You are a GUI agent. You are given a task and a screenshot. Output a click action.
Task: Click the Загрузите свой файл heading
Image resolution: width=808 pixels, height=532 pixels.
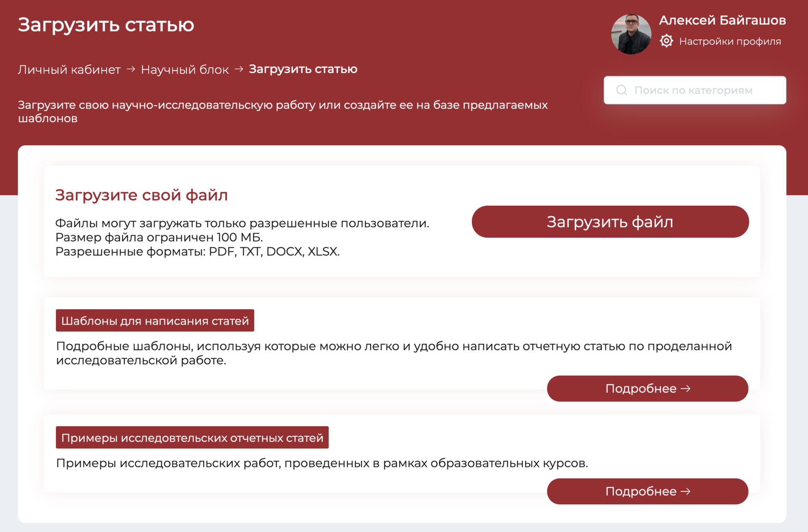(141, 195)
